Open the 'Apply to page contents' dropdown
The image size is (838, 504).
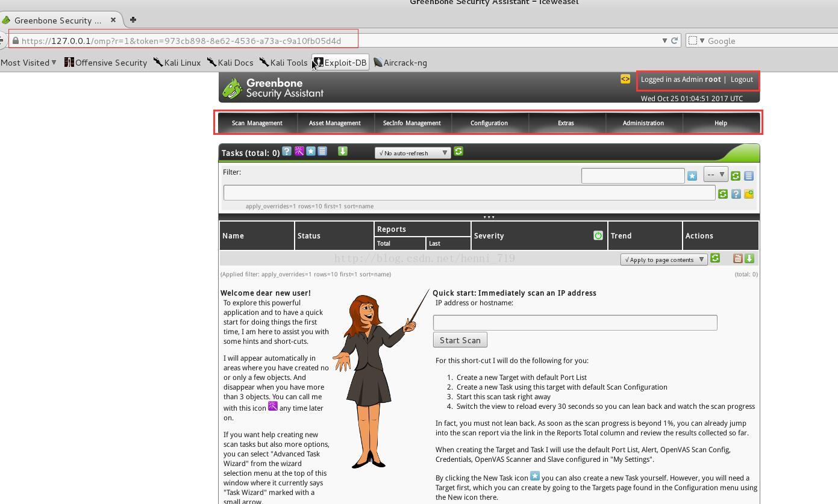(x=663, y=260)
